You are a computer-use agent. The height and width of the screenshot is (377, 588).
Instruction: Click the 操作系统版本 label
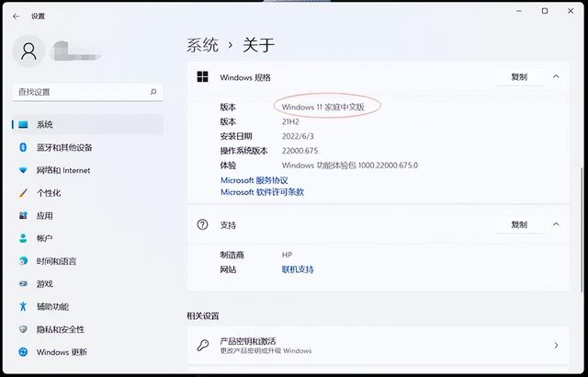pyautogui.click(x=243, y=151)
